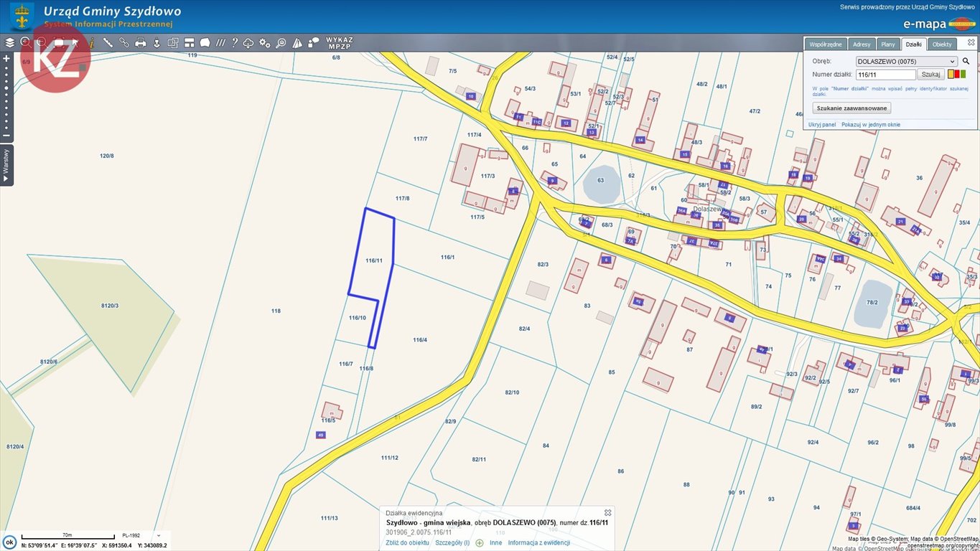This screenshot has width=980, height=551.
Task: Pick the yellow highlight color swatch
Action: pos(951,74)
